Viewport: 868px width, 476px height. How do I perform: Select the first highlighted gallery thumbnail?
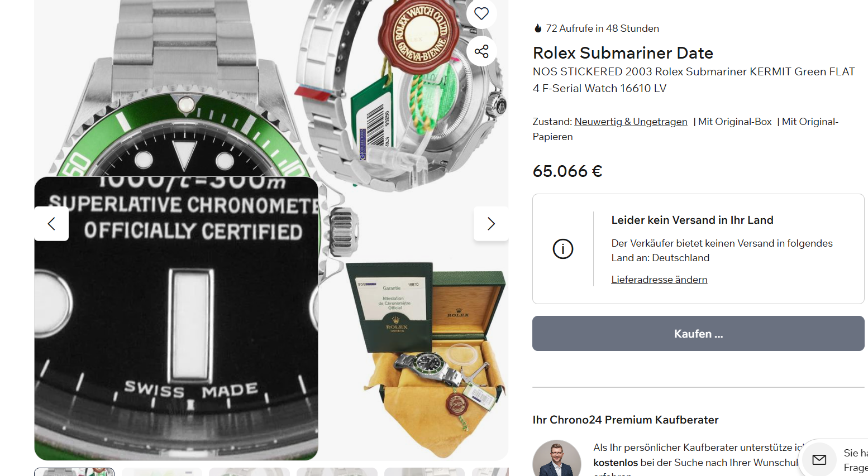tap(74, 472)
